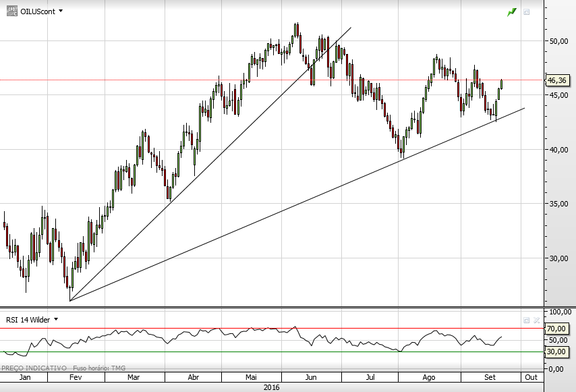
Task: Click the 50,00 value on the price axis
Action: (558, 41)
